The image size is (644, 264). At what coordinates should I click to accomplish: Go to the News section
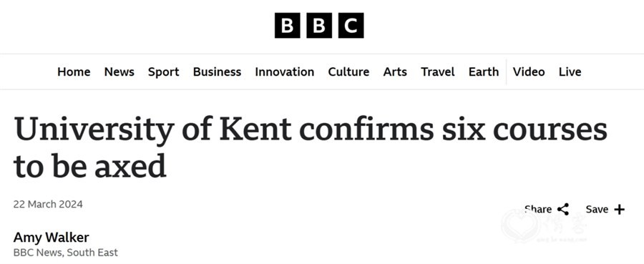tap(119, 72)
